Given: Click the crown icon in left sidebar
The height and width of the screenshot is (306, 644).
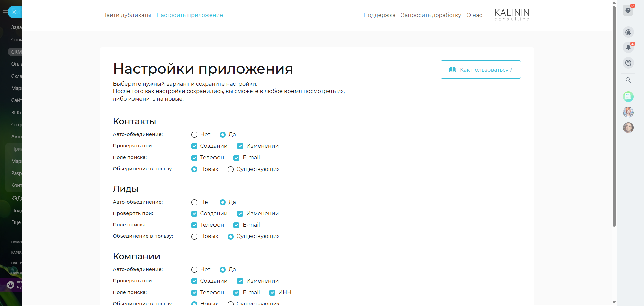Looking at the screenshot, I should 11,285.
